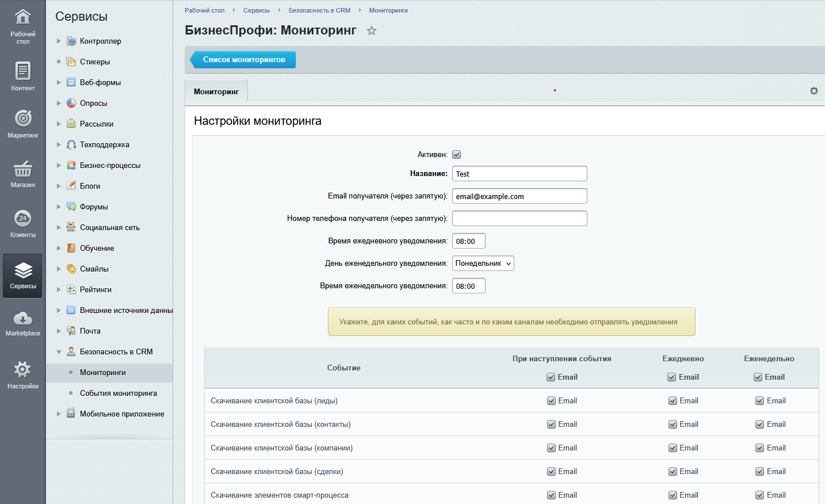Toggle daily Email checkbox for смарт-процесса row

673,495
